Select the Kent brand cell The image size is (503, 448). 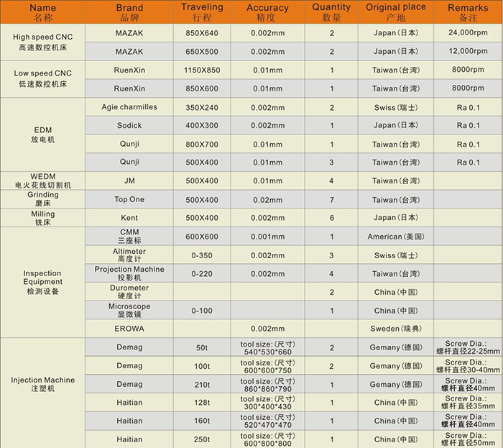pos(129,218)
